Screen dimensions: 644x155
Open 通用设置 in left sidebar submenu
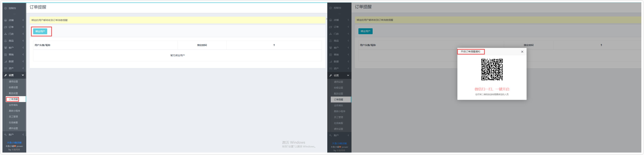pyautogui.click(x=13, y=82)
